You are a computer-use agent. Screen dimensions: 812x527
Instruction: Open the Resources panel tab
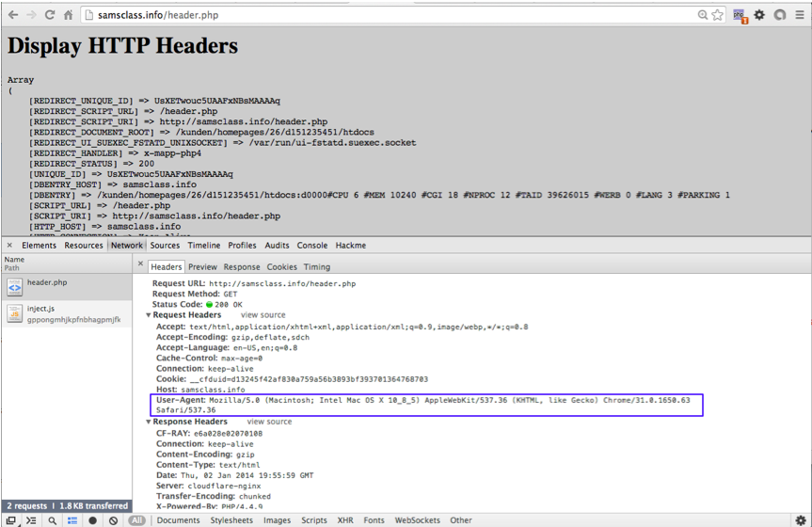(x=84, y=245)
